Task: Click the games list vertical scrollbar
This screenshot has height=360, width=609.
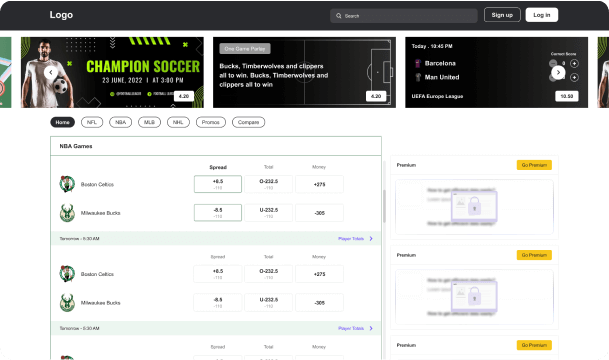Action: [385, 206]
